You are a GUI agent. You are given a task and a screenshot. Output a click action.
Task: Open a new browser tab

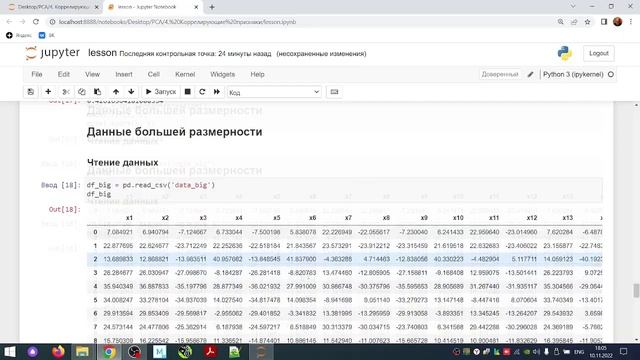pyautogui.click(x=212, y=7)
